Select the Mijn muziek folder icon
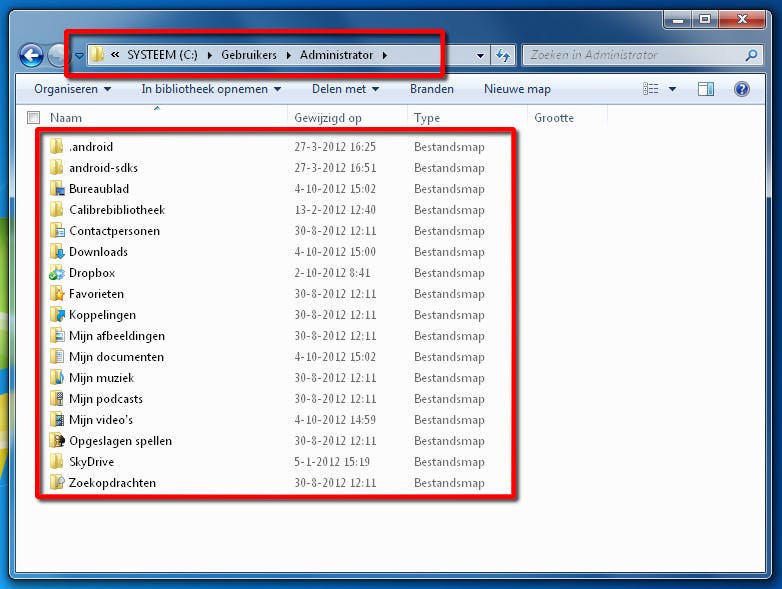Image resolution: width=782 pixels, height=589 pixels. [x=57, y=378]
